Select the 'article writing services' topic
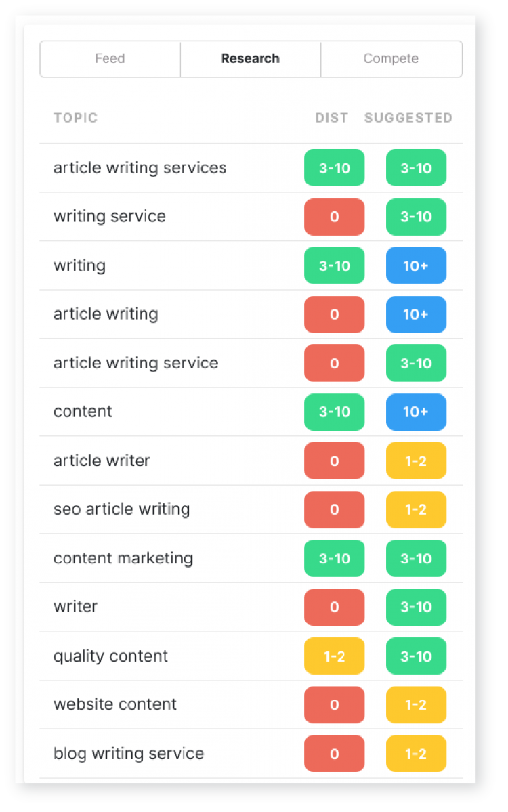The height and width of the screenshot is (812, 508). pyautogui.click(x=140, y=168)
